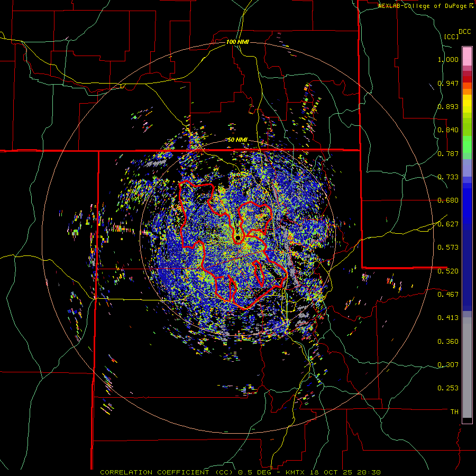476x476 pixels.
Task: Click the 0.840 scale value
Action: (x=448, y=130)
